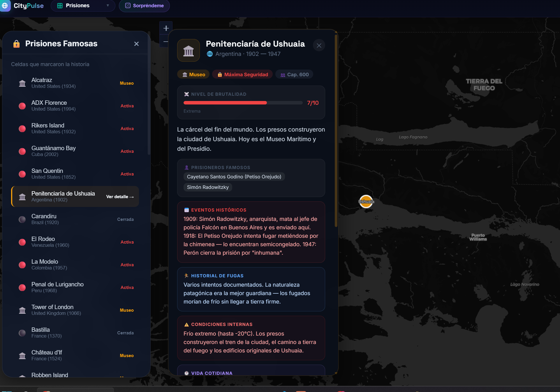Click museum icon on Penitenciaría de Ushuaia row
This screenshot has height=392, width=560.
pyautogui.click(x=22, y=197)
